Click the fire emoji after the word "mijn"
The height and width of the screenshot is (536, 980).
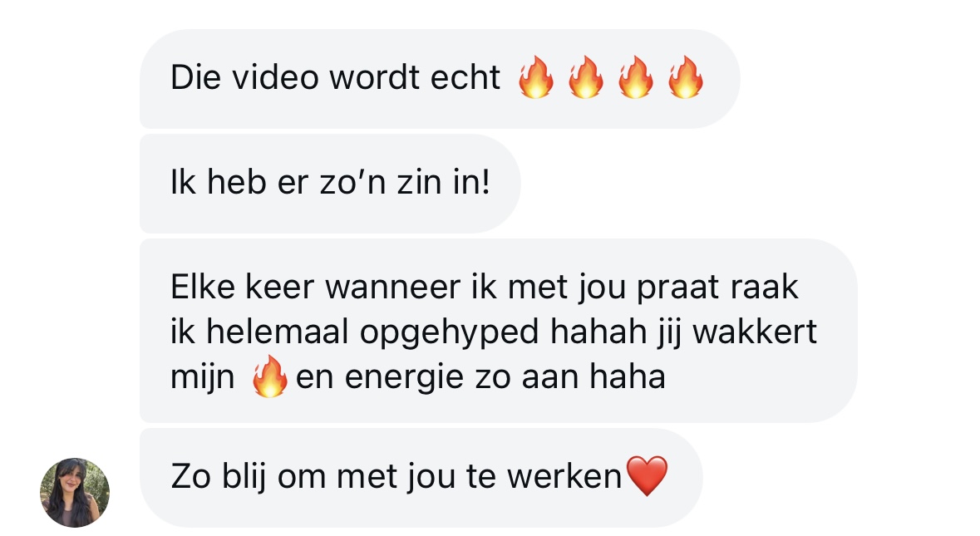coord(269,376)
